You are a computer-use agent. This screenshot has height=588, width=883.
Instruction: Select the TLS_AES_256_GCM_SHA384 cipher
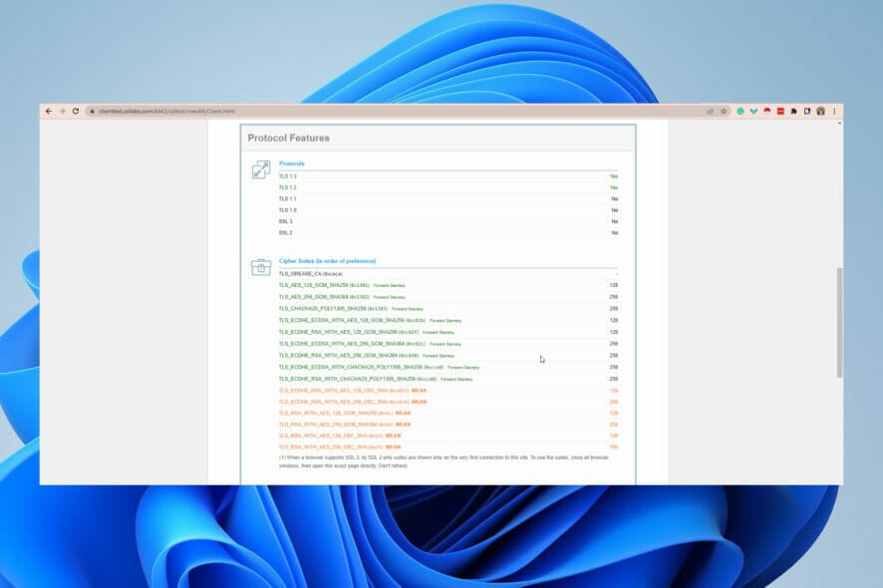[x=448, y=297]
